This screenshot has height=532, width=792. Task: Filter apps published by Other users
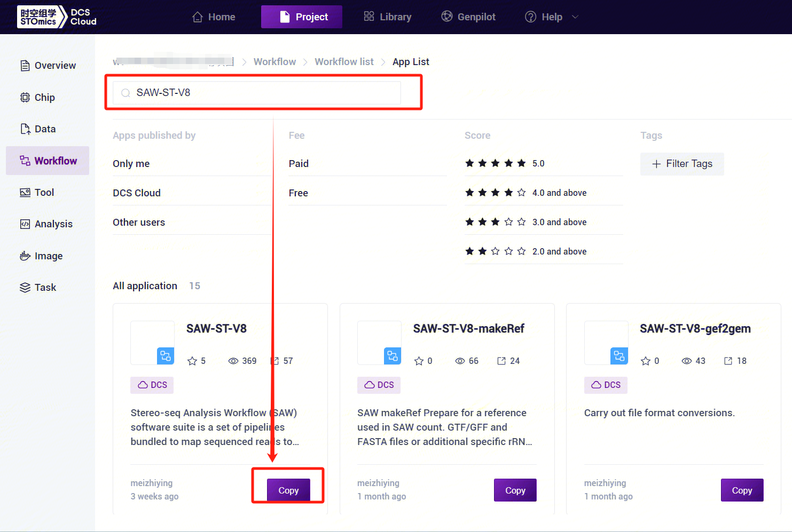tap(139, 223)
